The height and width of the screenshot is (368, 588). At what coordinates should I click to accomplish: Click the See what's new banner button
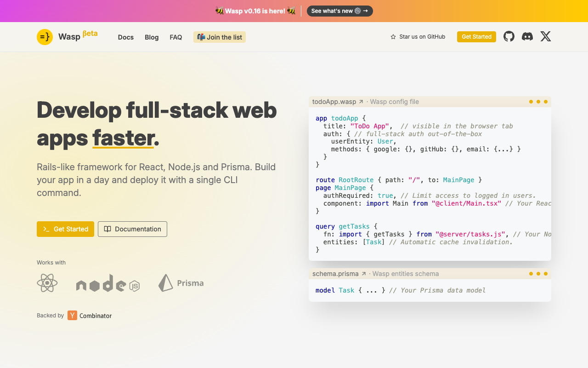[x=340, y=11]
